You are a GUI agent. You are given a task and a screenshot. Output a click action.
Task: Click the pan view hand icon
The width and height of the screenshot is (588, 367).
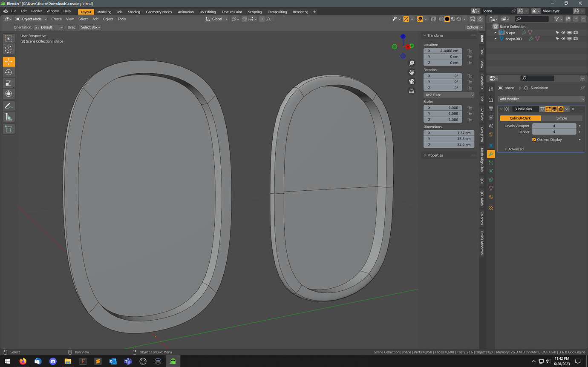click(412, 72)
